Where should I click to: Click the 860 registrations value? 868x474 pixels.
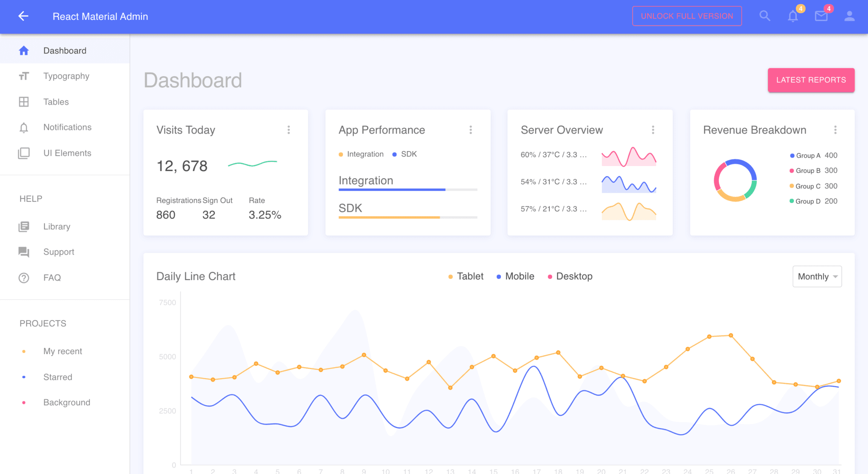[x=166, y=215]
